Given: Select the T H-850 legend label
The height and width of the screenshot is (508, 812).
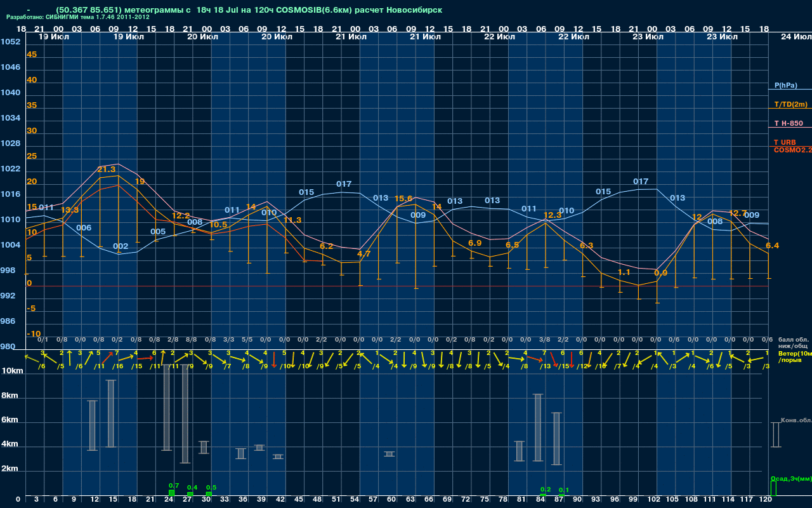Looking at the screenshot, I should tap(789, 123).
